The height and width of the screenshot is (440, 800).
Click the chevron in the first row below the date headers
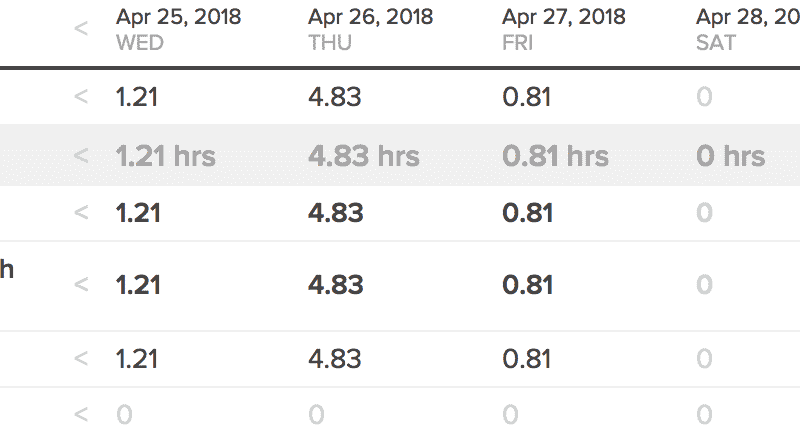(x=81, y=98)
